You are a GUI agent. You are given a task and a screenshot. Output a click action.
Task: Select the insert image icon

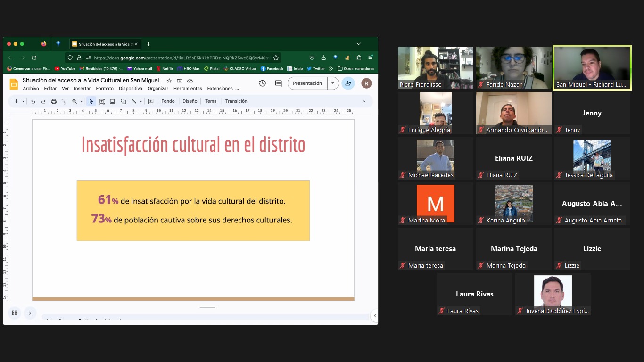[112, 101]
